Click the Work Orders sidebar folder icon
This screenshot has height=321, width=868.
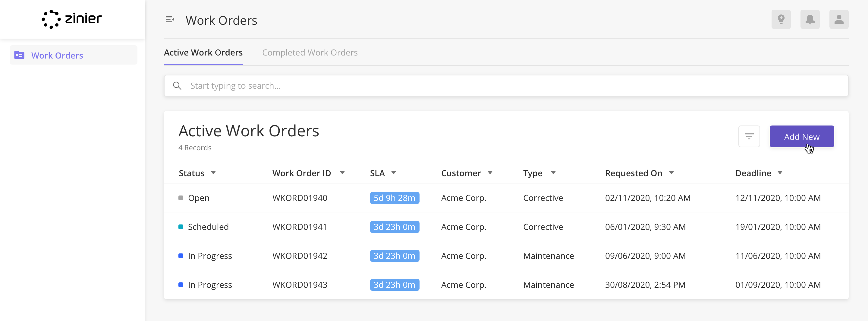click(19, 55)
